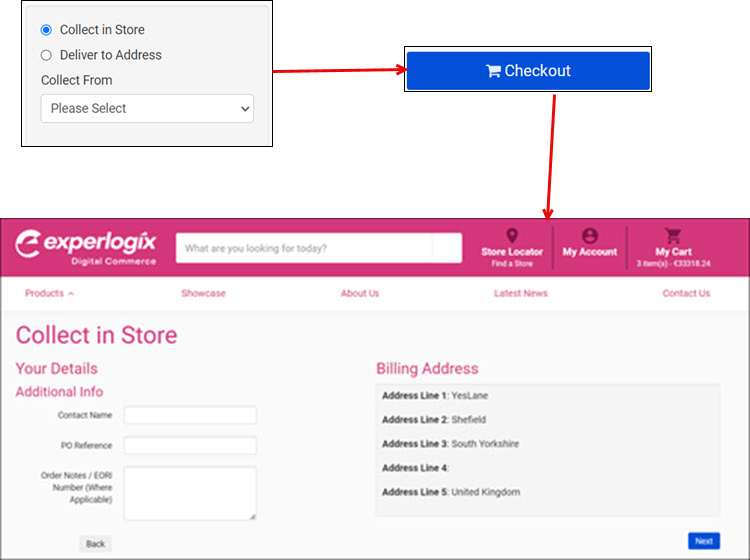
Task: Click the cart icon on the Checkout button
Action: click(x=493, y=71)
